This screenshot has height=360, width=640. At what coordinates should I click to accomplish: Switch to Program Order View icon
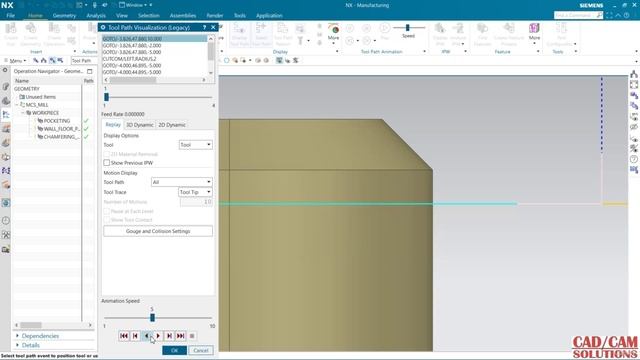click(36, 60)
